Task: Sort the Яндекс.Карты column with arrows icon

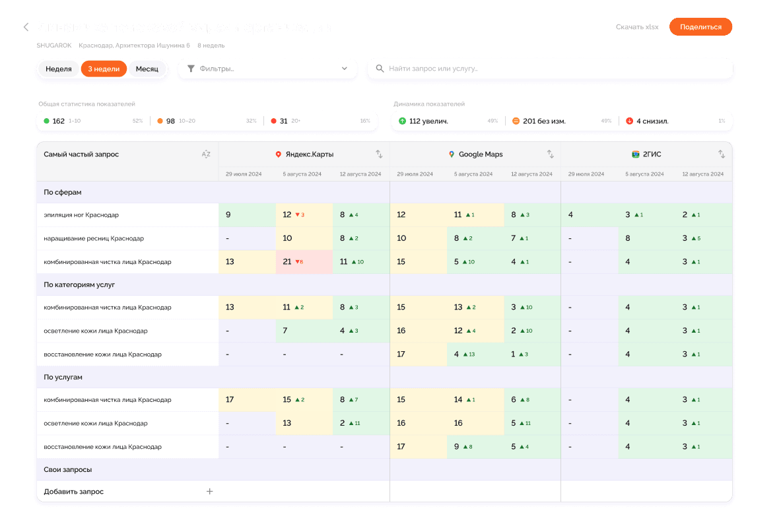Action: (379, 154)
